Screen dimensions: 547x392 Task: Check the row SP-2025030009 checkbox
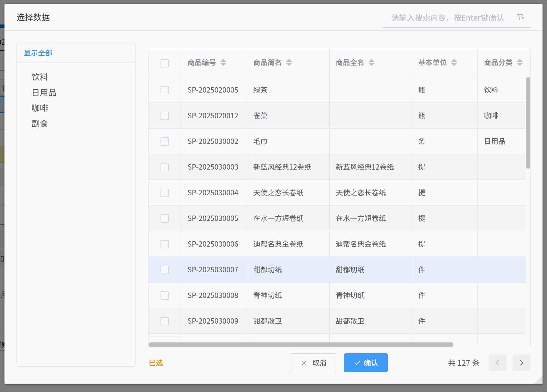click(x=165, y=321)
